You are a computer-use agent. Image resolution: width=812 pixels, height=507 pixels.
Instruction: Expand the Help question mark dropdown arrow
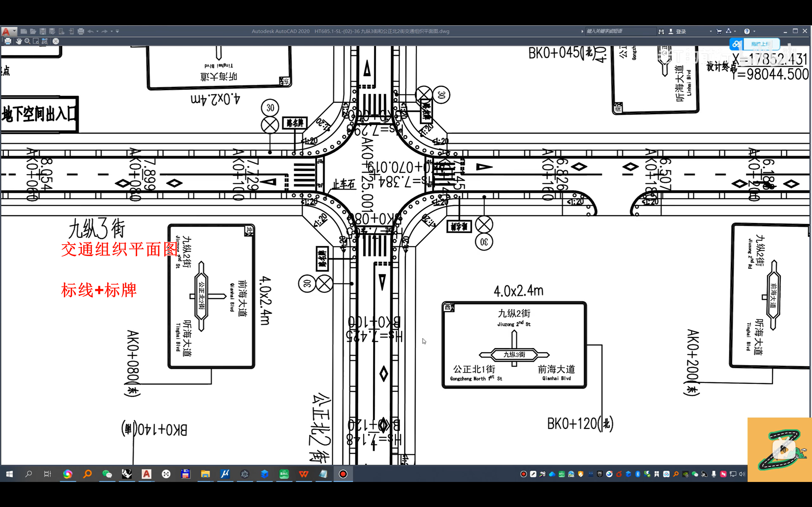[x=754, y=31]
